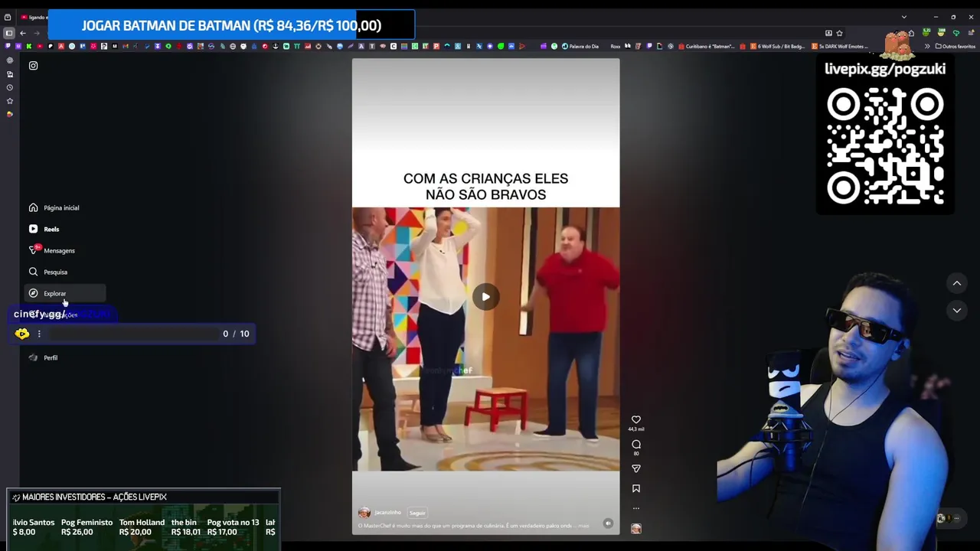Toggle reel sound with speaker icon
The height and width of the screenshot is (551, 980).
[607, 523]
